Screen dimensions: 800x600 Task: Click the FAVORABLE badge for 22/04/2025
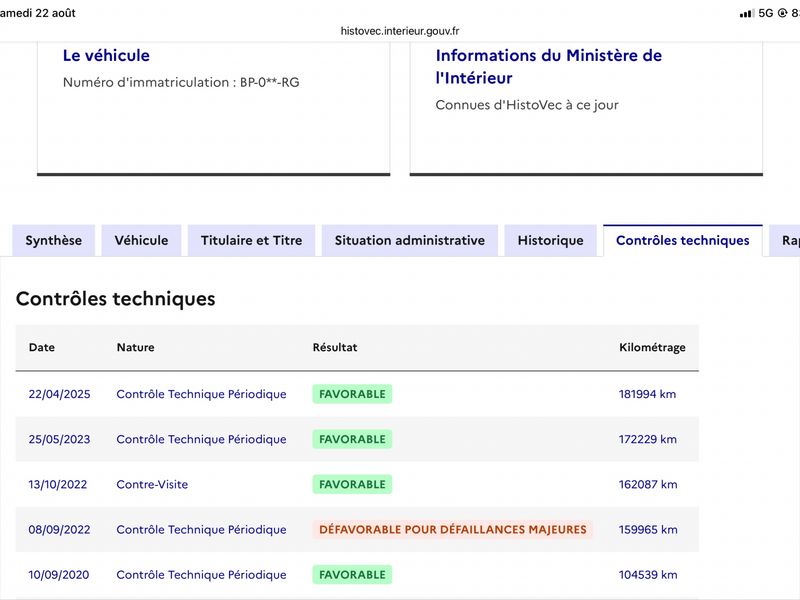point(352,394)
